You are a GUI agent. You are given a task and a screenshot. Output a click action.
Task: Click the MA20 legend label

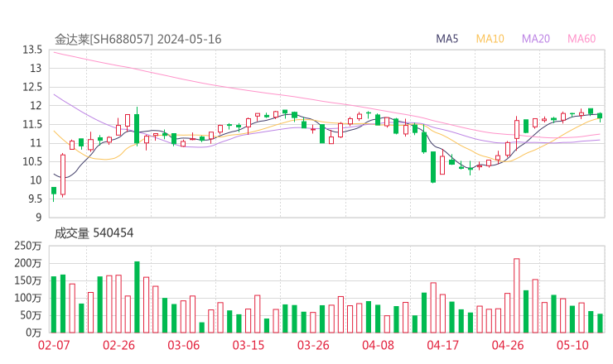pos(536,39)
